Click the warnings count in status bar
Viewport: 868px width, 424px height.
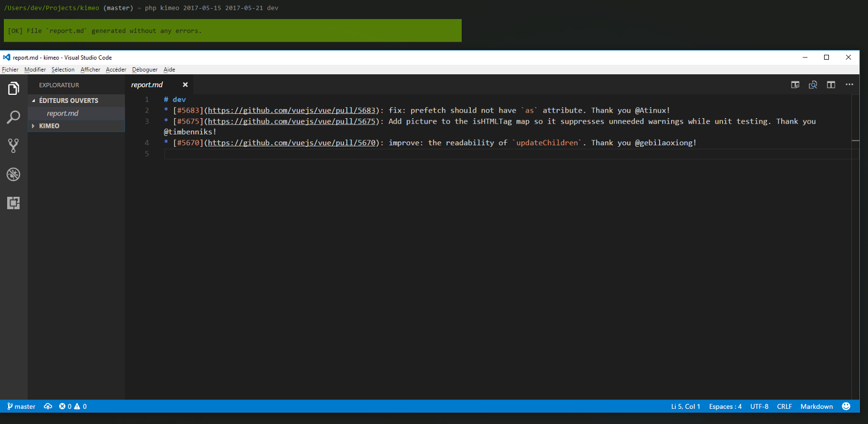80,407
